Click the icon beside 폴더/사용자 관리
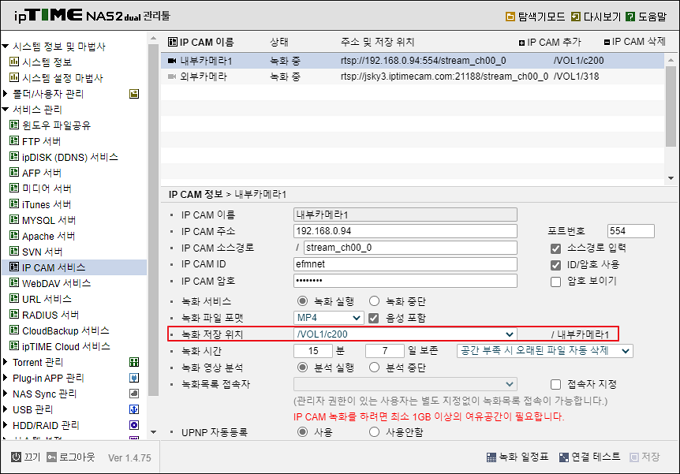 coord(134,93)
